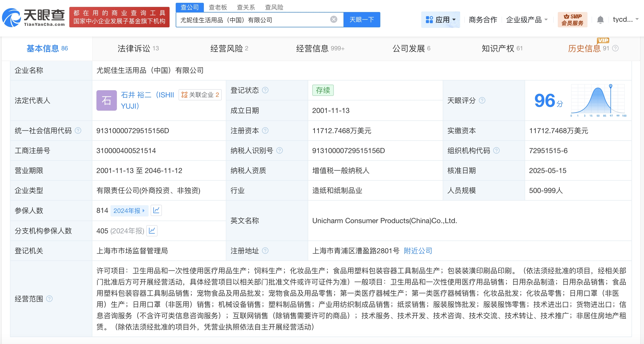Click the purple 石 avatar thumbnail
This screenshot has height=344, width=644.
[106, 100]
